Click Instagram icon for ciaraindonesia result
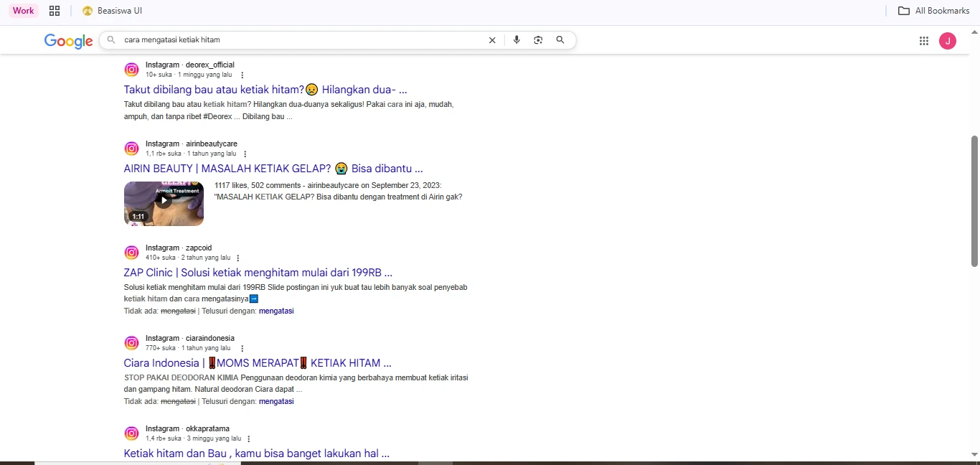The image size is (980, 465). [x=131, y=343]
